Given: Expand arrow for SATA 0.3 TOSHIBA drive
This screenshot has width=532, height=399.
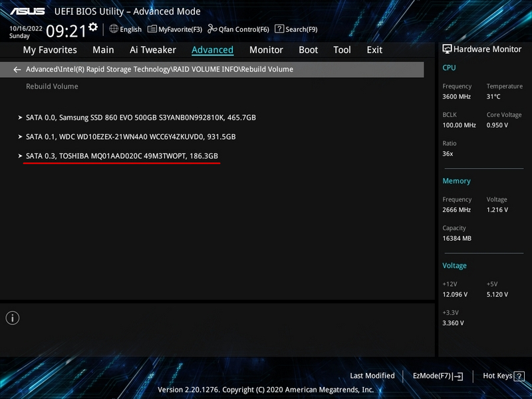Looking at the screenshot, I should tap(21, 156).
